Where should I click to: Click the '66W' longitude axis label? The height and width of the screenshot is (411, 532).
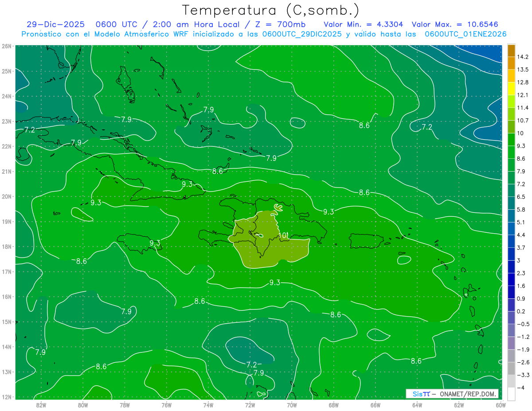[x=375, y=405]
